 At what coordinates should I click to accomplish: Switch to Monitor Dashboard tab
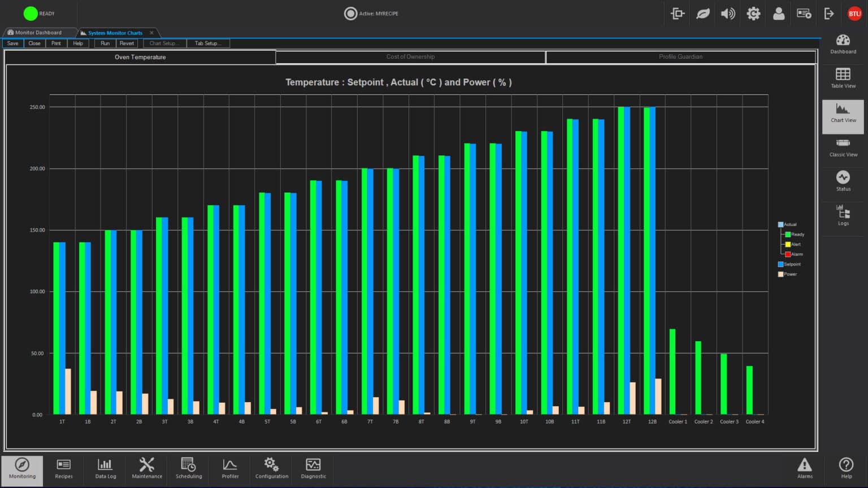38,33
